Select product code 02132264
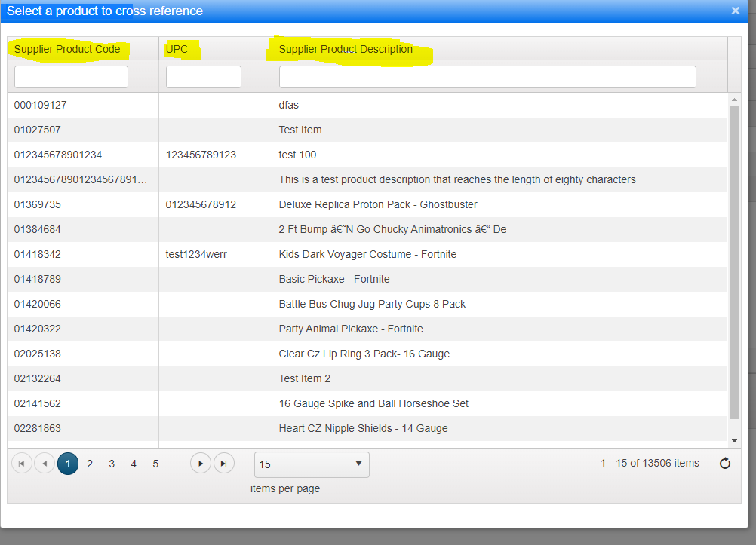 (x=37, y=378)
